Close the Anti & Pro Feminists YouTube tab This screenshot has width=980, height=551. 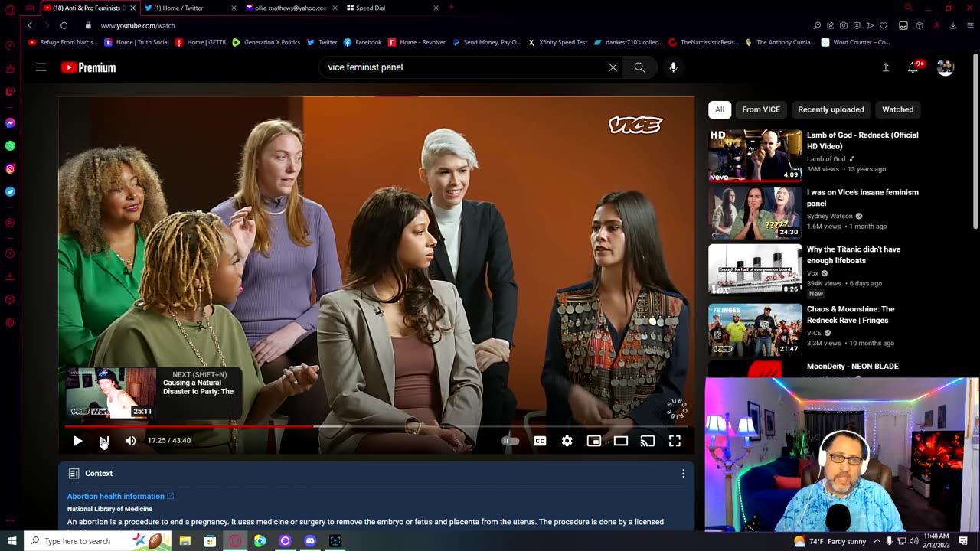[132, 8]
